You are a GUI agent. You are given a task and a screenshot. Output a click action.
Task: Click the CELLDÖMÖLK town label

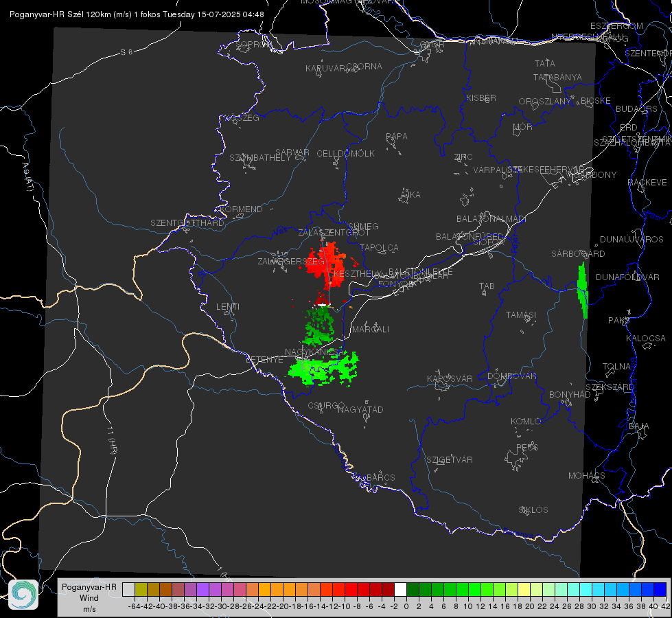point(346,154)
